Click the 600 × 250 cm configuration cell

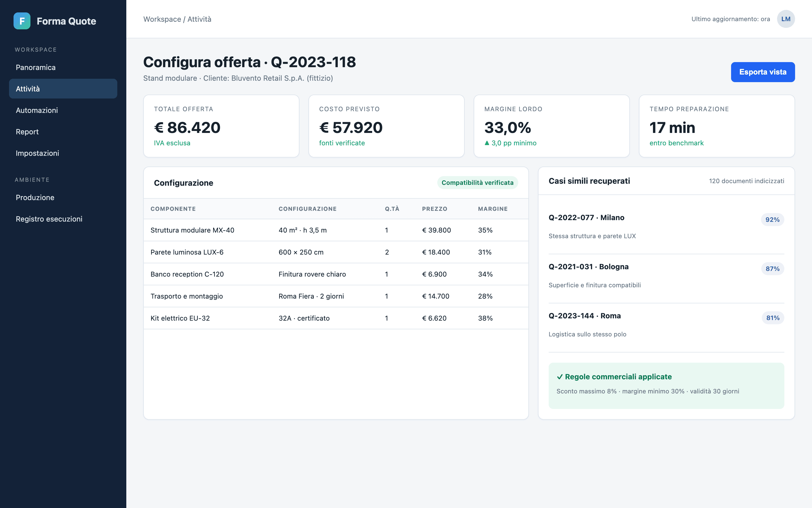pyautogui.click(x=301, y=252)
